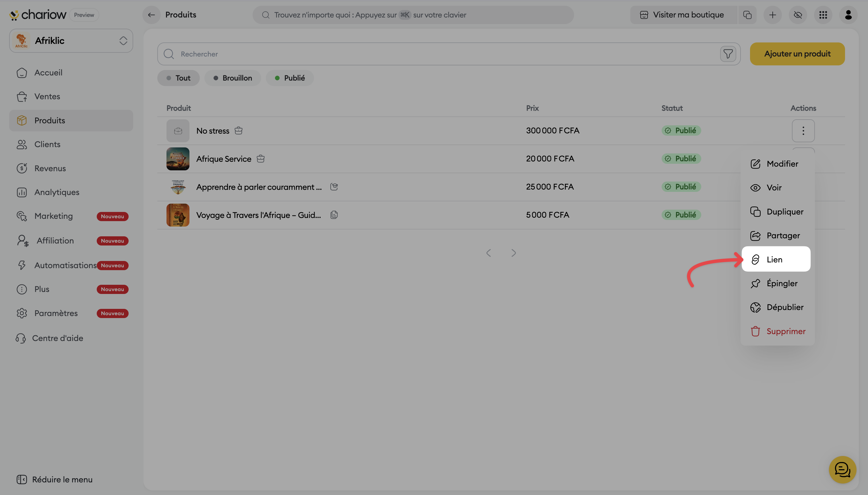The width and height of the screenshot is (868, 495).
Task: Collapse sidebar with Réduire le menu
Action: point(55,479)
